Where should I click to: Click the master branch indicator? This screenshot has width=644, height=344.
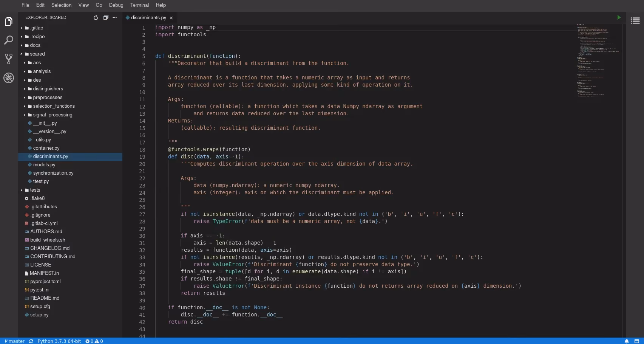(15, 341)
